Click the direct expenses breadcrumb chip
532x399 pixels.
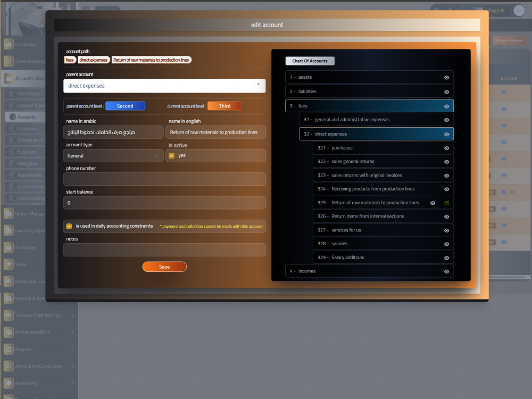[x=94, y=60]
